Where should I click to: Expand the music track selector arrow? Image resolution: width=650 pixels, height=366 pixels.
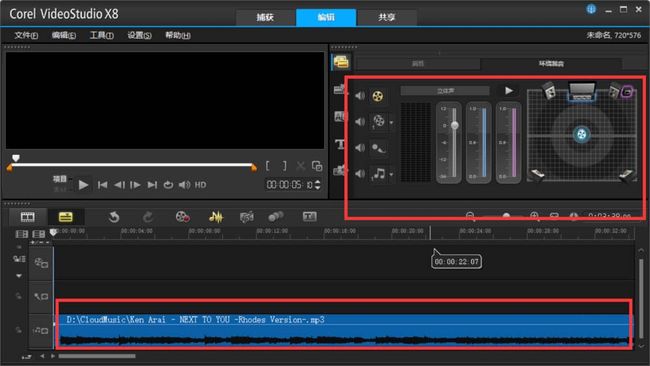391,175
